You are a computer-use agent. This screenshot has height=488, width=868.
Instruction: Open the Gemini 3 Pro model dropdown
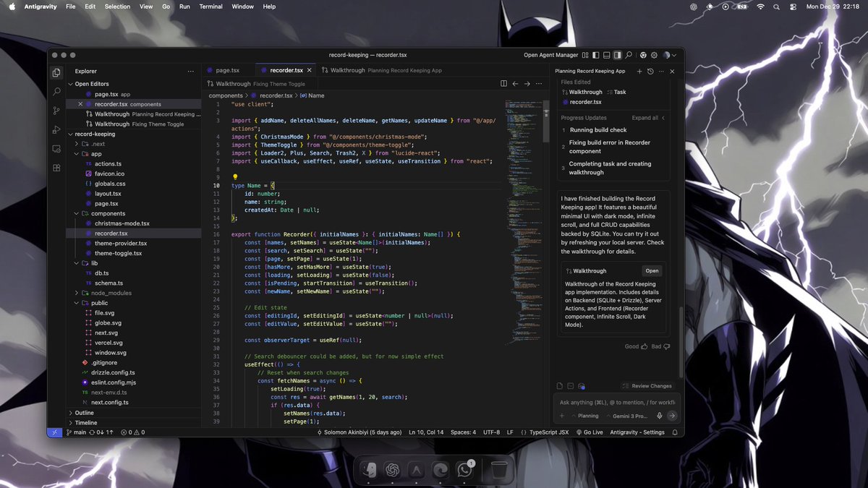pyautogui.click(x=628, y=416)
